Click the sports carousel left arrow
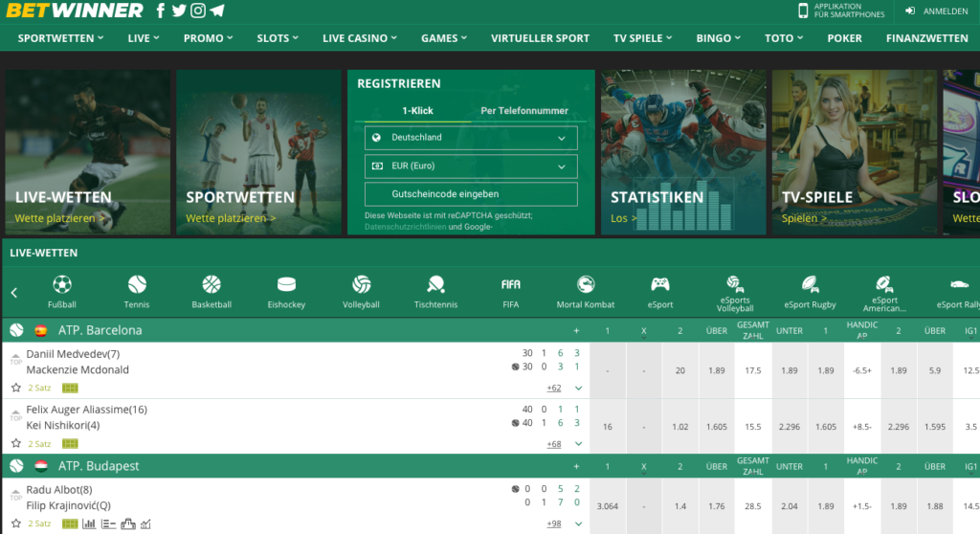 click(x=14, y=293)
